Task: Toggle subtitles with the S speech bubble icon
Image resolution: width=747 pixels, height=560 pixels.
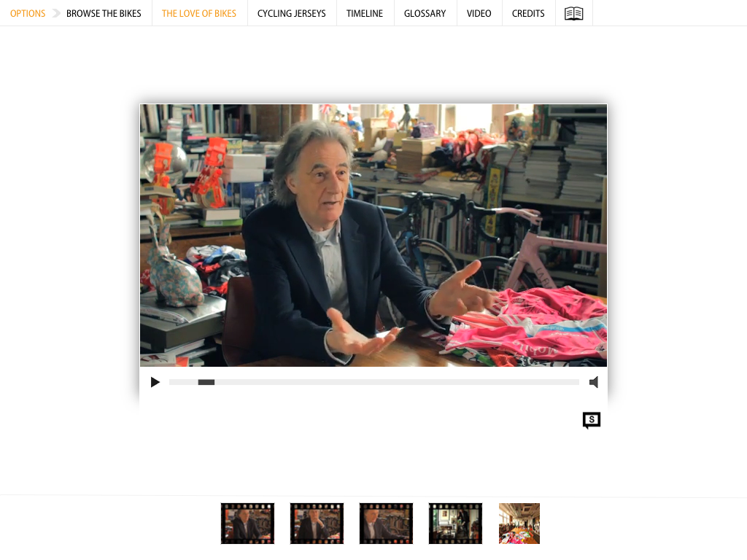Action: pyautogui.click(x=591, y=420)
